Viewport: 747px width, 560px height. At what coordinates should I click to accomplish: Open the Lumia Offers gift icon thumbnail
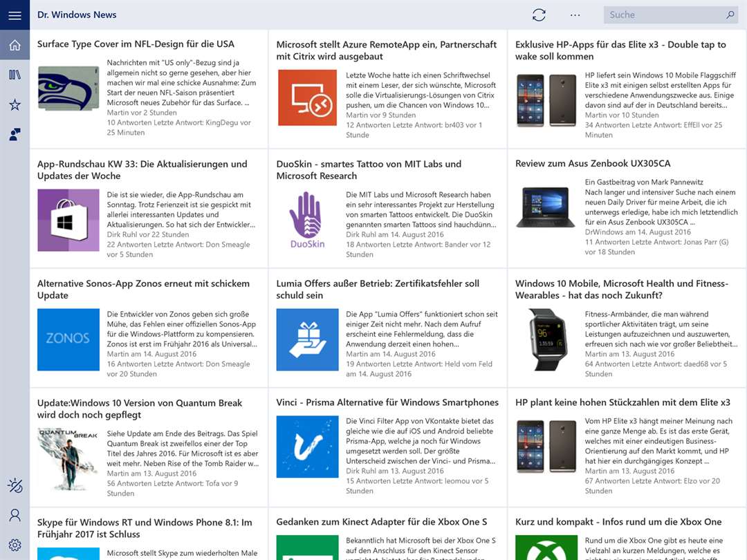click(307, 339)
